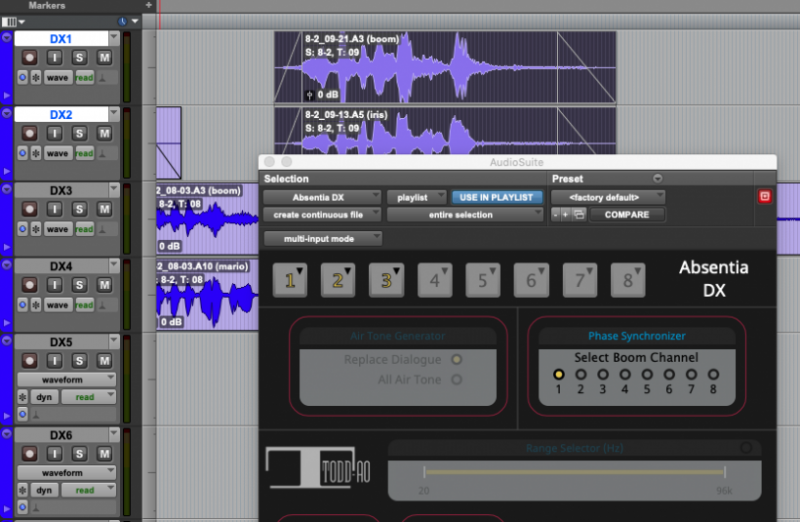Select the 8-2_09-21.A3 (boom) clip on DX1
The width and height of the screenshot is (800, 522).
click(445, 67)
